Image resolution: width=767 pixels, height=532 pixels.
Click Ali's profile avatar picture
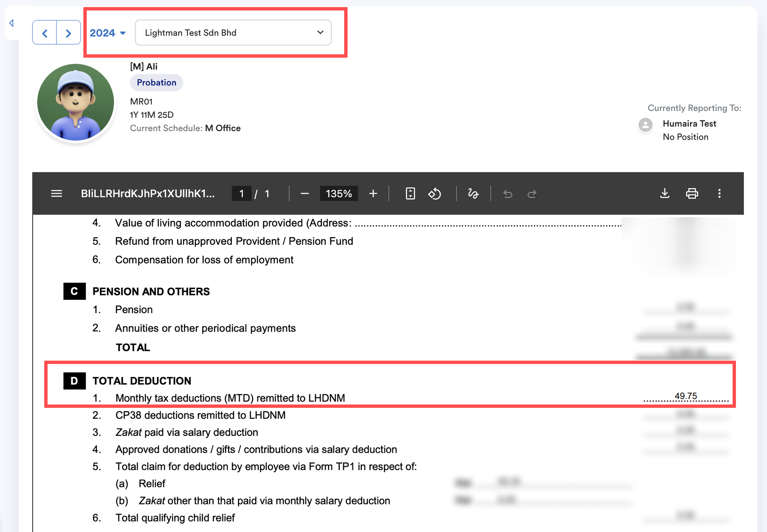[76, 103]
